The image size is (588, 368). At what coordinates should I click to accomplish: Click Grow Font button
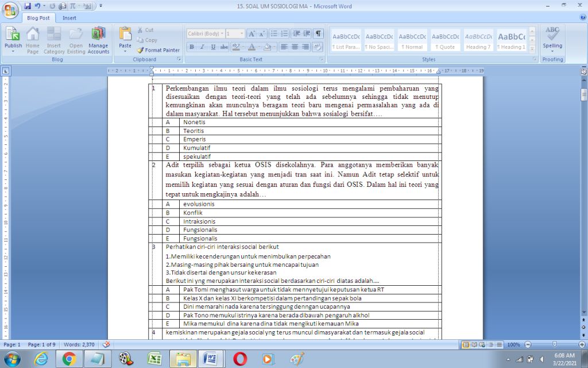tap(252, 33)
